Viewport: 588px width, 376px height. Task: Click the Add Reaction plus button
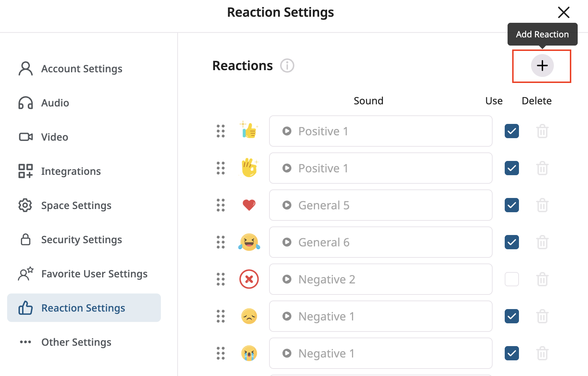[542, 66]
